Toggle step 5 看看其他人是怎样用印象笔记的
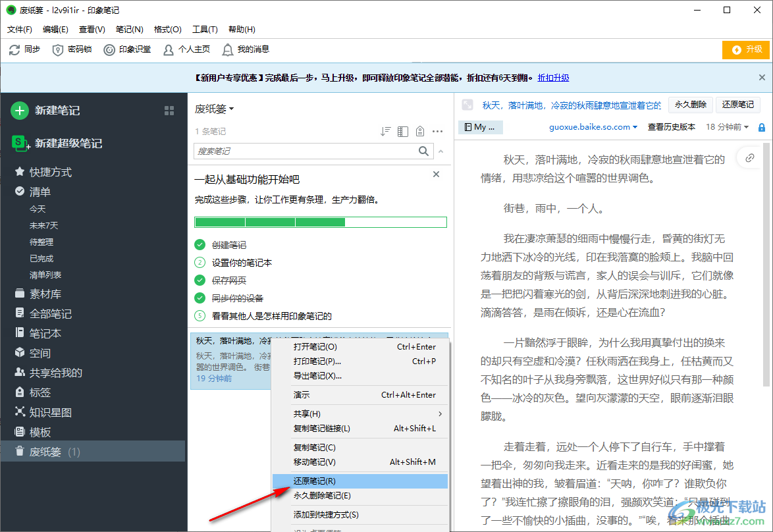The width and height of the screenshot is (773, 532). (200, 315)
